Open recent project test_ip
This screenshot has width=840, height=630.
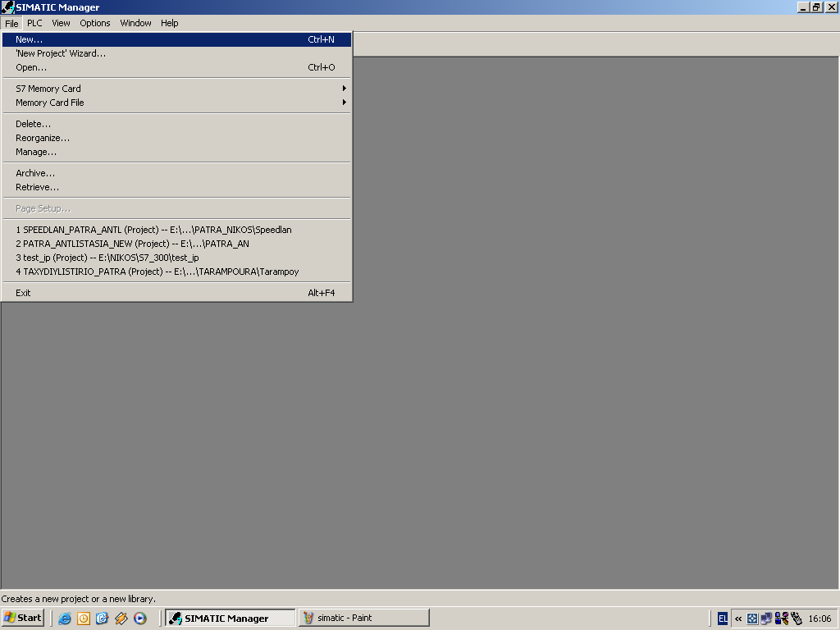coord(177,258)
